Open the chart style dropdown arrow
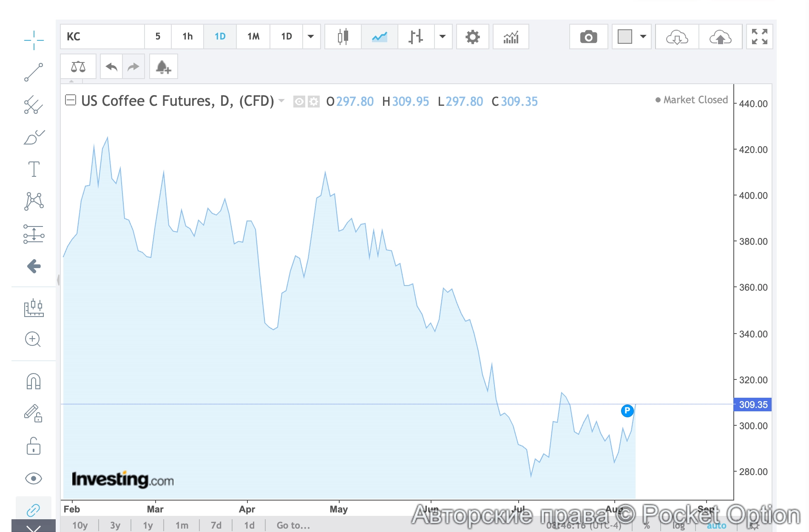This screenshot has height=532, width=809. click(443, 37)
